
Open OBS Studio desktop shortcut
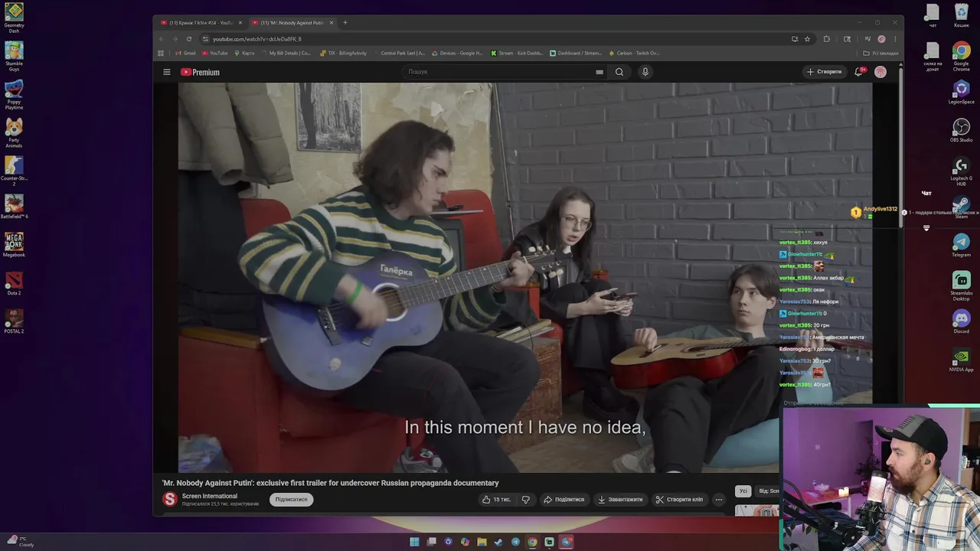961,129
